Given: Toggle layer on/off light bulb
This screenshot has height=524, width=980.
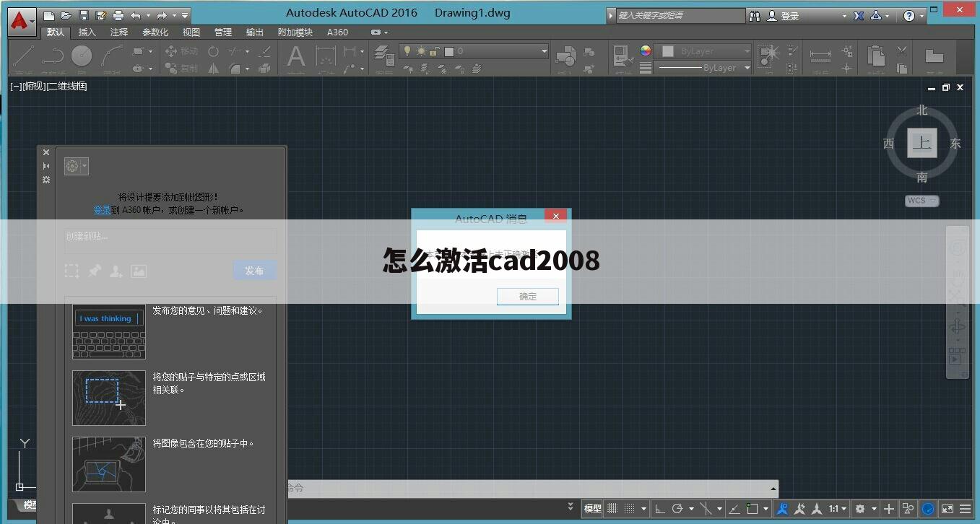Looking at the screenshot, I should point(407,51).
